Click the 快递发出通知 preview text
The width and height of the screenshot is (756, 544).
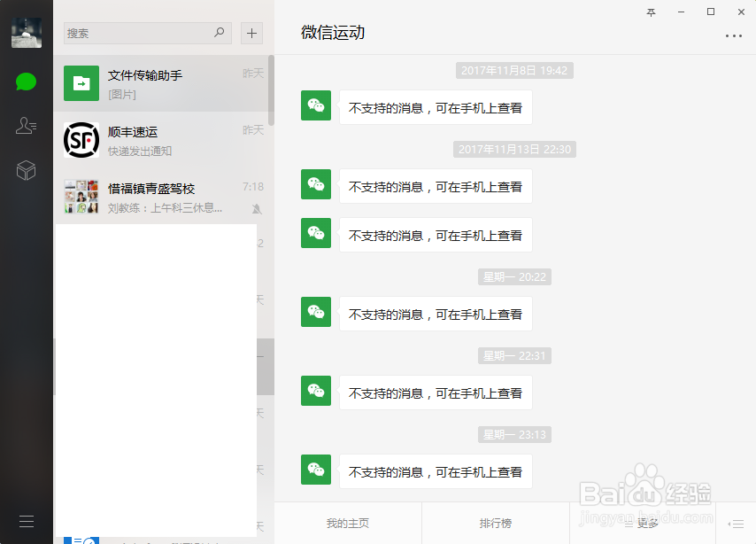[x=140, y=152]
